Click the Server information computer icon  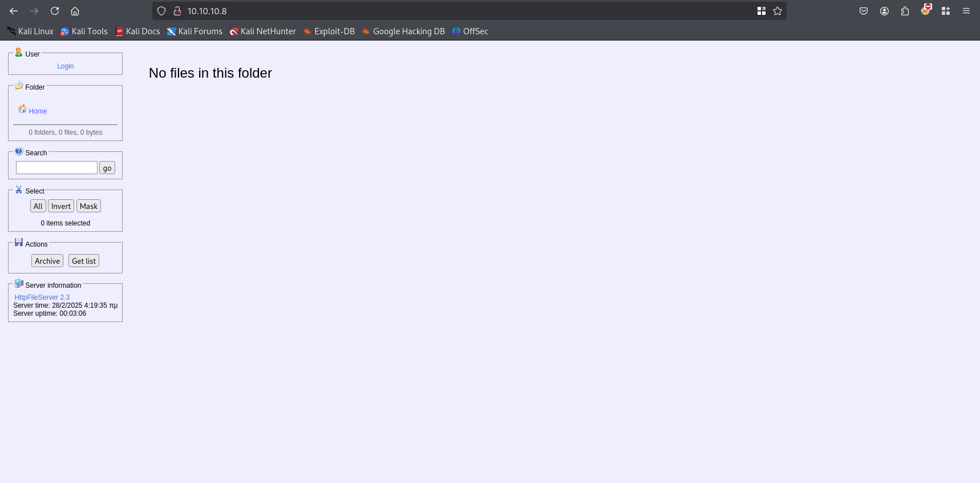tap(19, 284)
